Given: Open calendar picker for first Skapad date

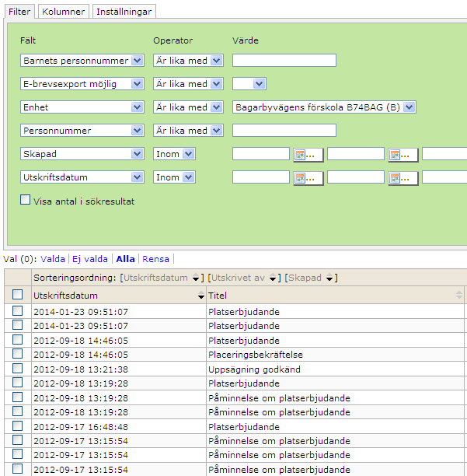Looking at the screenshot, I should (308, 155).
